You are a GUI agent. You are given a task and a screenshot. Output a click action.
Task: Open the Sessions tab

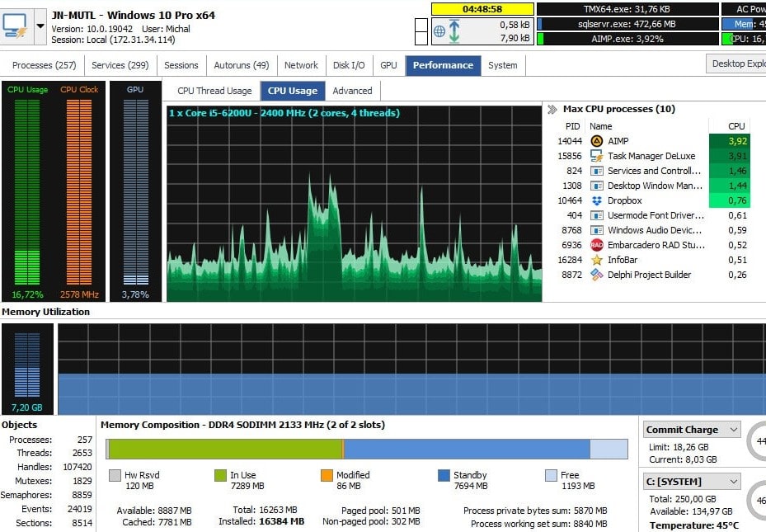pyautogui.click(x=181, y=65)
